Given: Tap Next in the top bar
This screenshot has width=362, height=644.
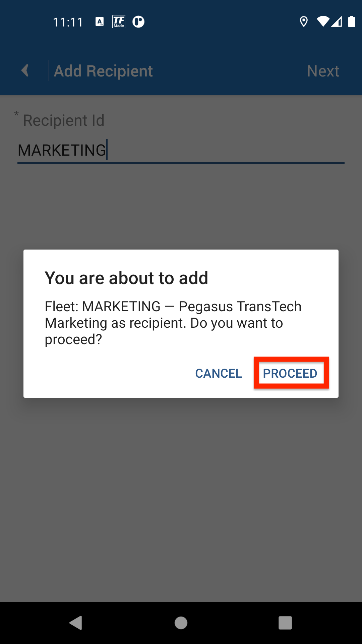Looking at the screenshot, I should pos(323,71).
